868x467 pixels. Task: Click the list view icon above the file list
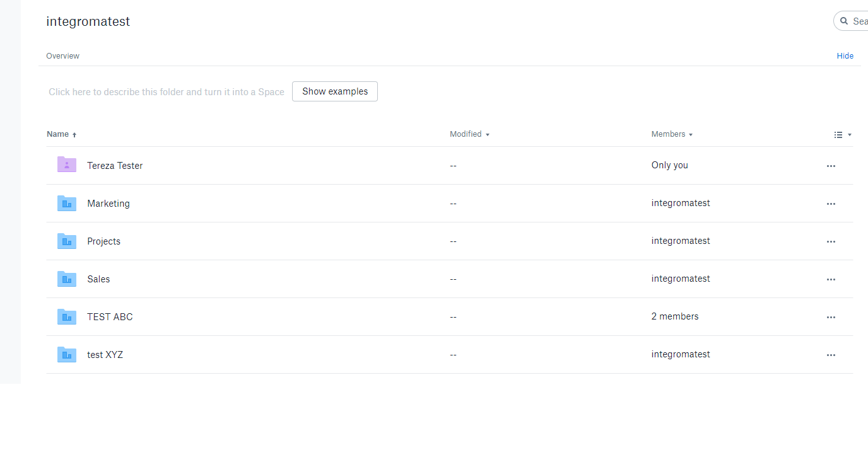coord(839,134)
